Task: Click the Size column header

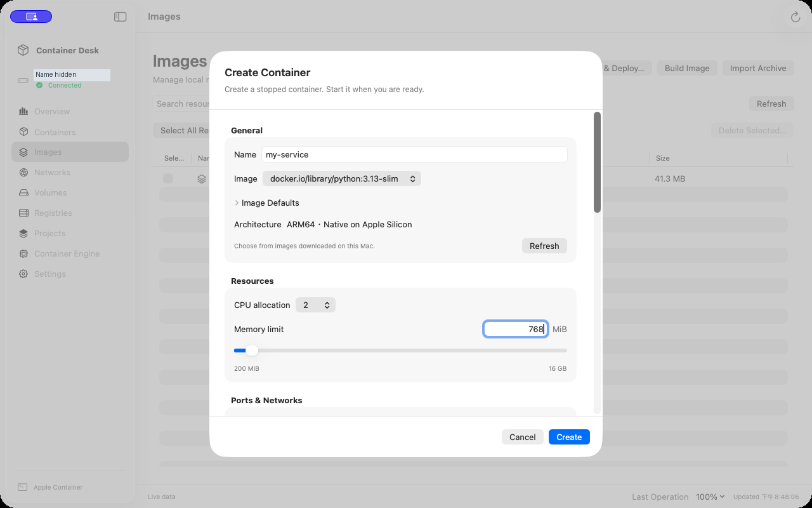Action: 663,158
